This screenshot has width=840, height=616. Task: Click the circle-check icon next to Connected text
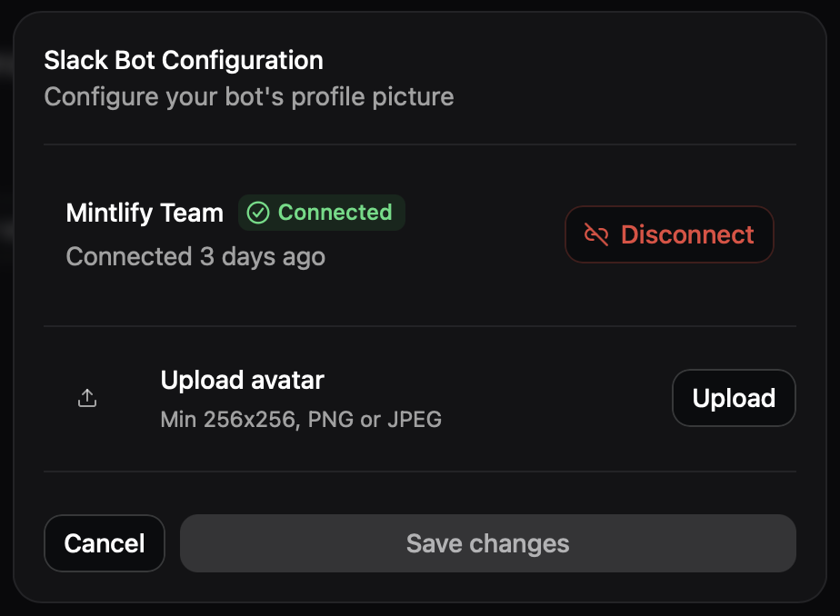click(x=258, y=213)
